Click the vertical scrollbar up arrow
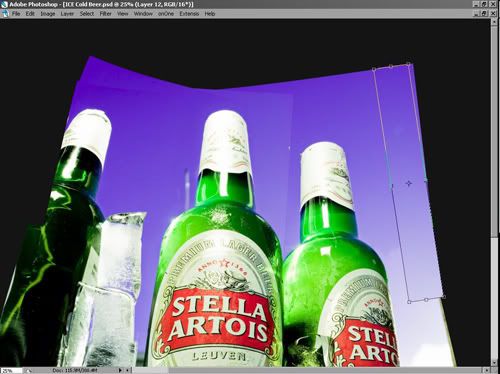 click(x=494, y=22)
